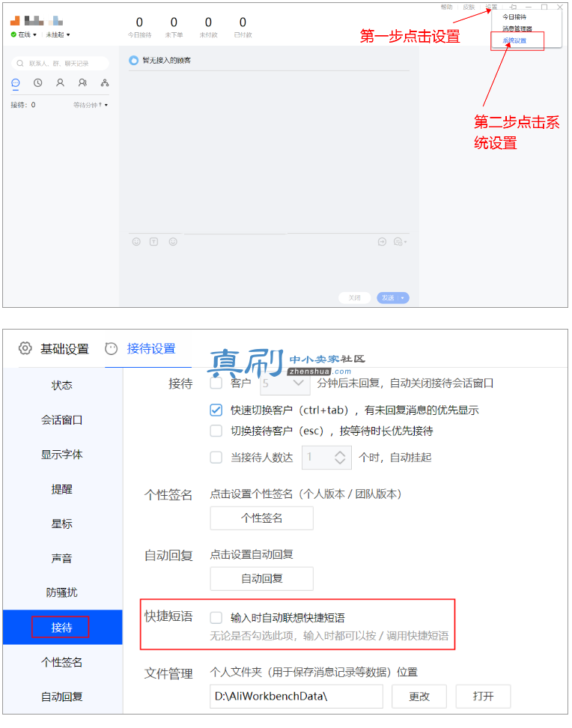
Task: Open the dropdown arrow on 发送 button
Action: click(x=403, y=298)
